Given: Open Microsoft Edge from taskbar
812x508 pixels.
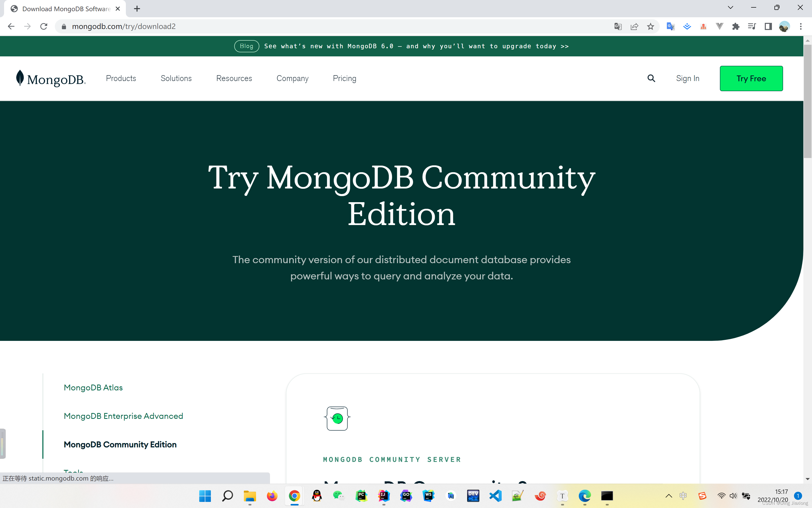Looking at the screenshot, I should click(584, 496).
